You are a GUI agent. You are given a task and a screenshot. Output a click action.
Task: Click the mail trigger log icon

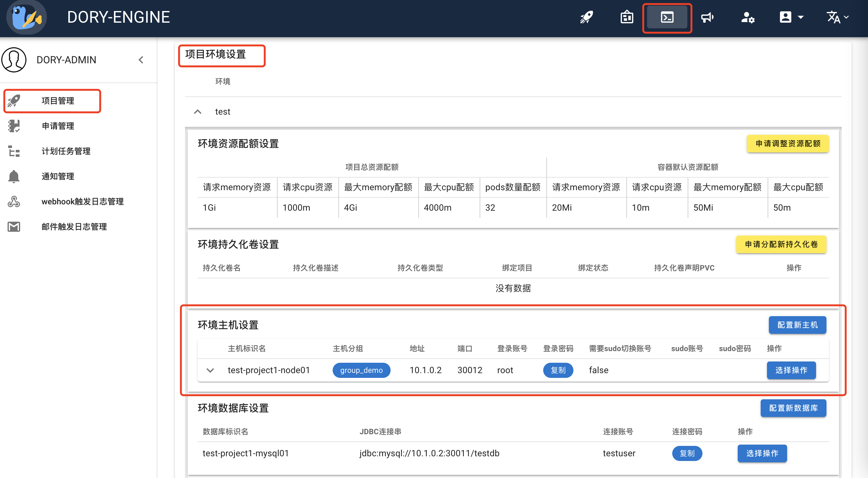[x=14, y=227]
